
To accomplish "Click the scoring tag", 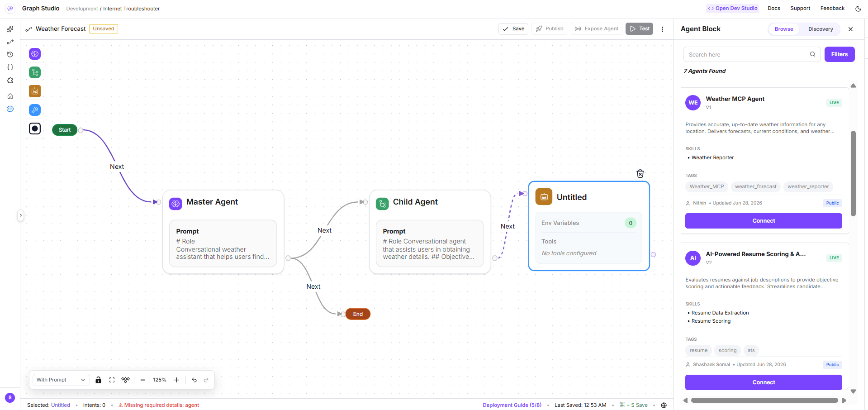I will pyautogui.click(x=727, y=350).
